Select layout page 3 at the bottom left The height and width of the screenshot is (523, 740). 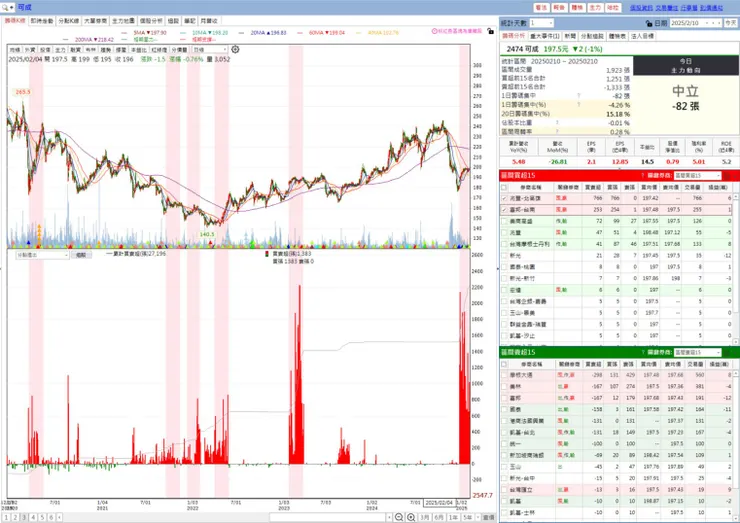[24, 518]
